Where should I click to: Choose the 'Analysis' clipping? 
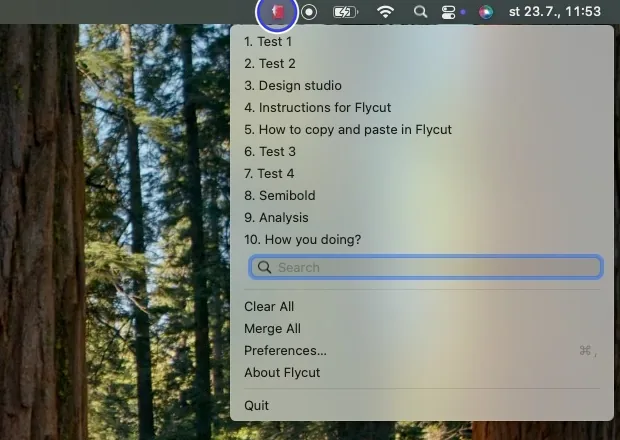tap(422, 217)
